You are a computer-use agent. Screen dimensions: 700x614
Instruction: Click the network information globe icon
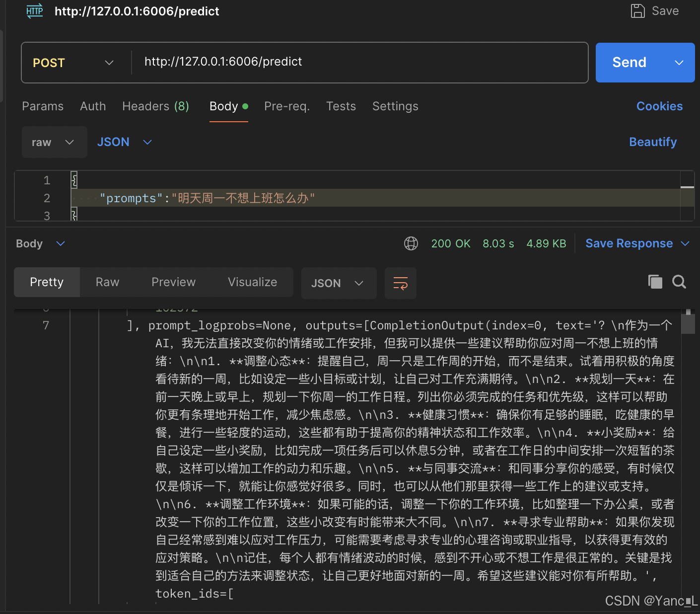pyautogui.click(x=411, y=243)
